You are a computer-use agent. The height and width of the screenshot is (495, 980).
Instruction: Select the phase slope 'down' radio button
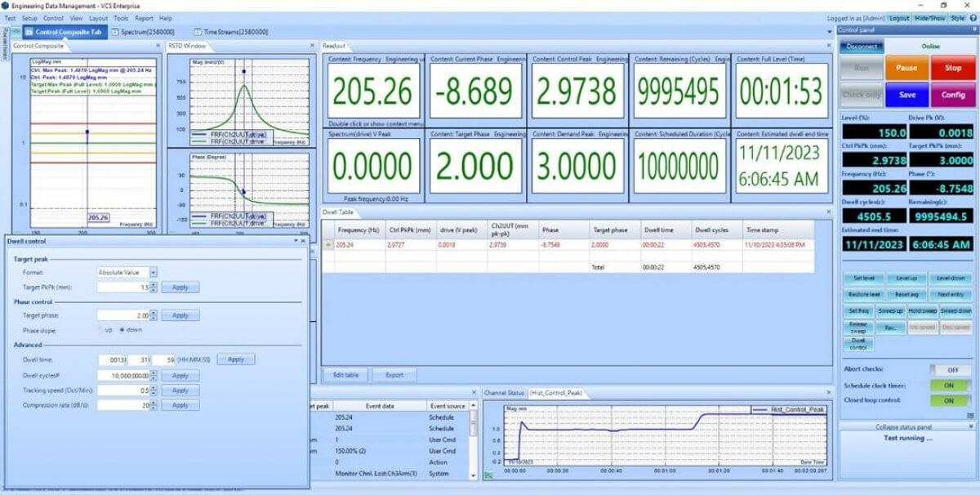[122, 330]
